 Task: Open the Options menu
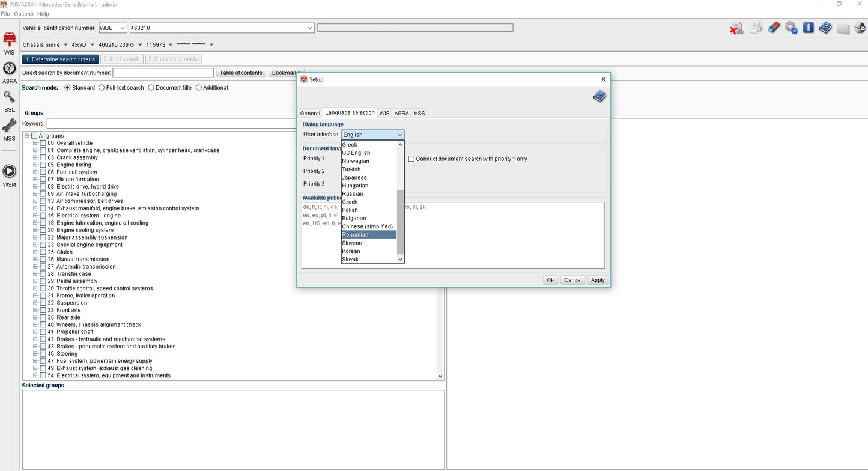(23, 14)
